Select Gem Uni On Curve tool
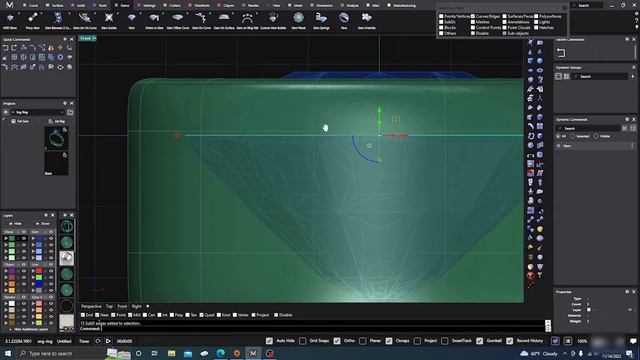640x360 pixels. (85, 20)
